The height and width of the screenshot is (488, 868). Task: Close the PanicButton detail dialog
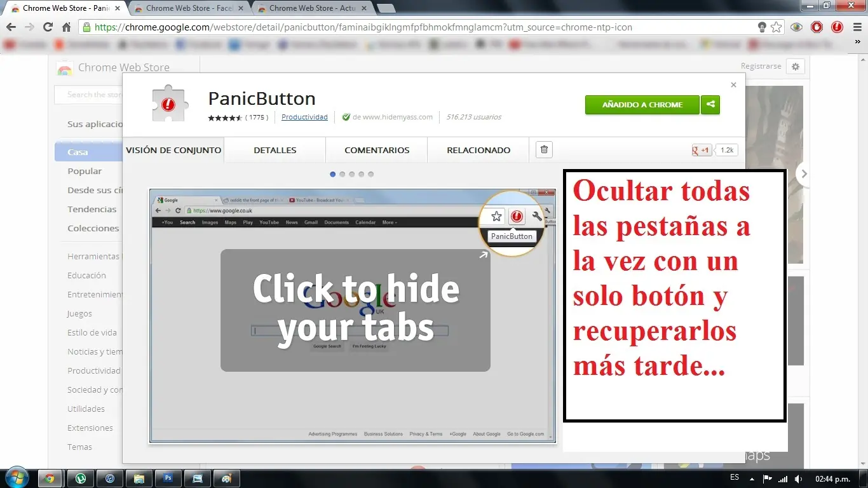tap(733, 85)
